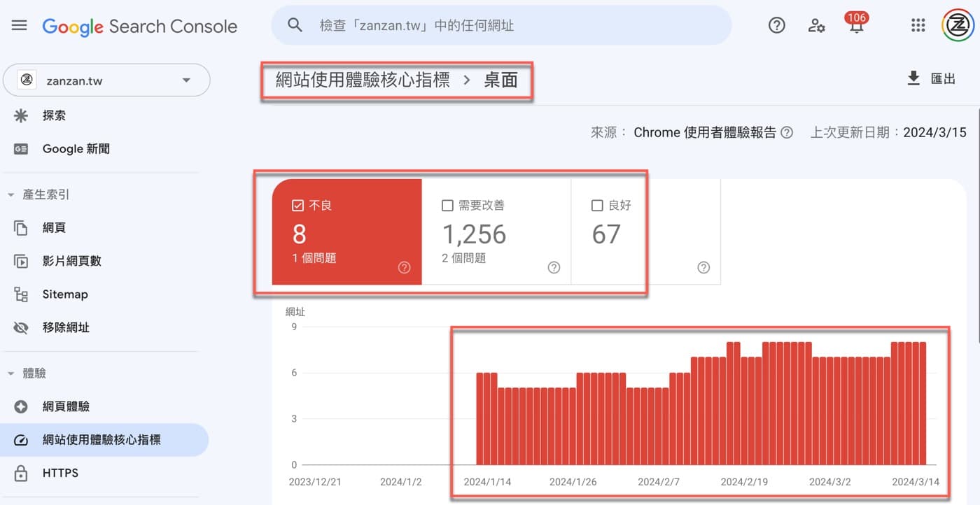Open the HTTPS report

(60, 473)
